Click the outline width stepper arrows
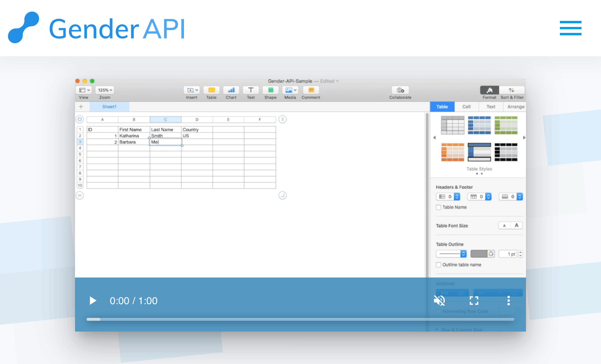The width and height of the screenshot is (601, 364). pos(521,254)
